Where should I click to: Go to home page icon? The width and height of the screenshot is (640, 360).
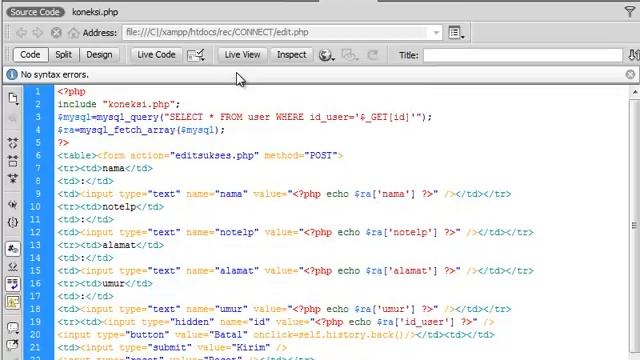click(x=73, y=33)
